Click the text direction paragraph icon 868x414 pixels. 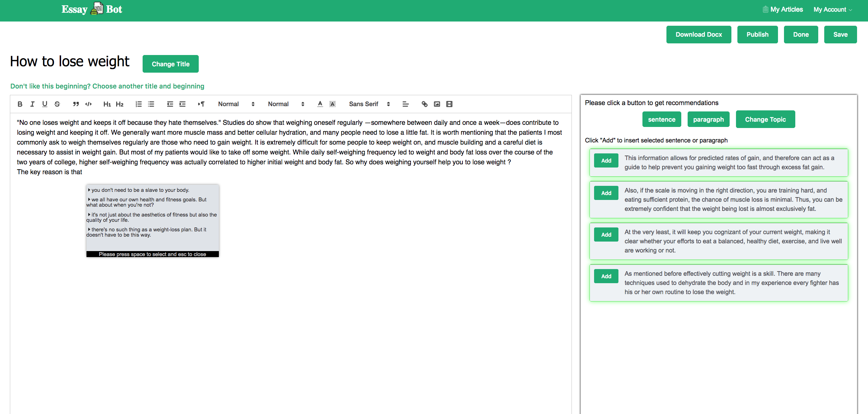[201, 104]
